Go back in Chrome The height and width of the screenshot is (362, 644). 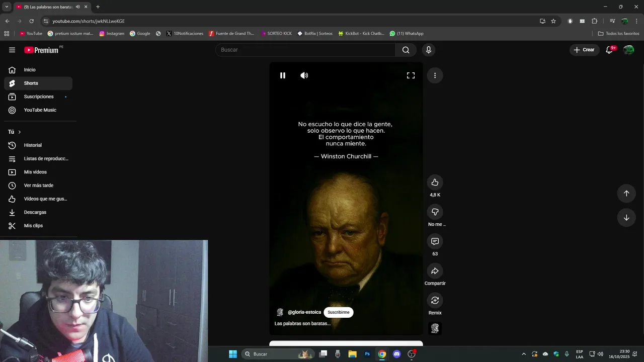pos(7,21)
